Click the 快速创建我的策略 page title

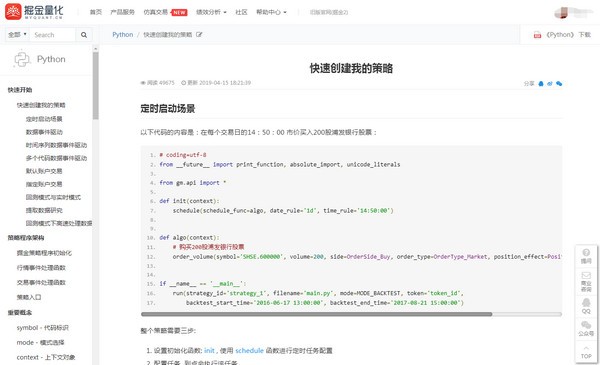(x=351, y=68)
